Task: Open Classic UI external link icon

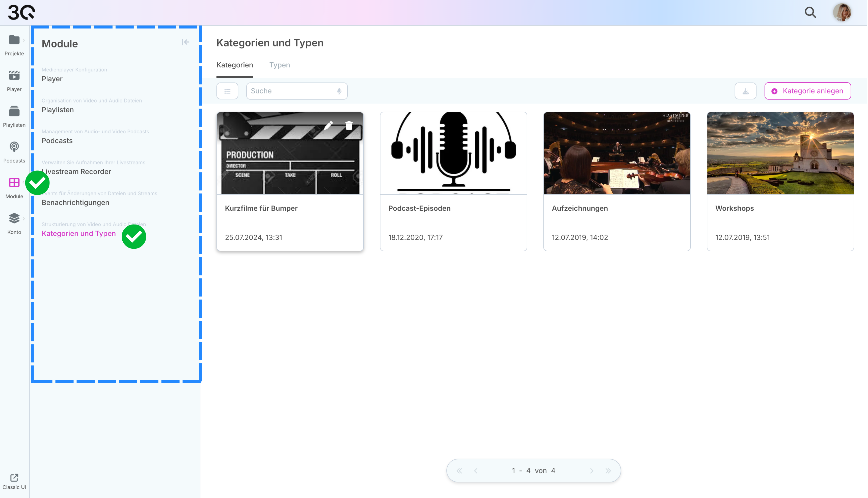Action: (14, 478)
